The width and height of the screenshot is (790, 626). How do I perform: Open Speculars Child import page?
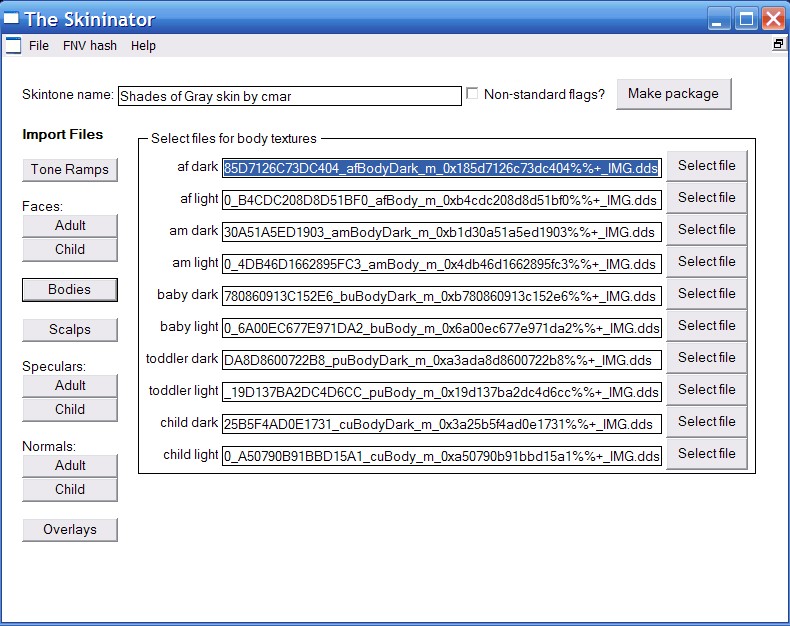70,409
